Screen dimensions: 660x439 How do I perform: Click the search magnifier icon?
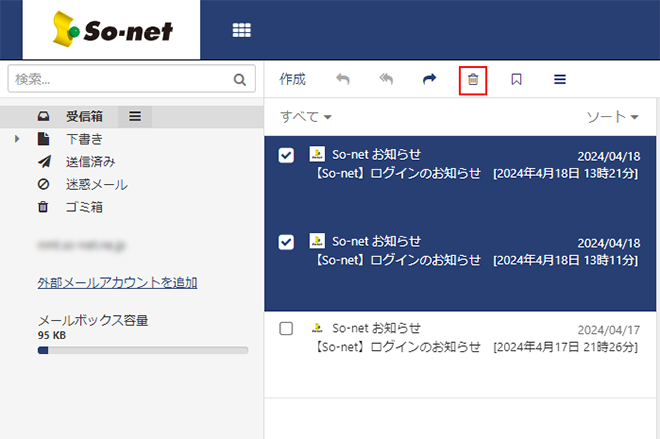(x=239, y=79)
